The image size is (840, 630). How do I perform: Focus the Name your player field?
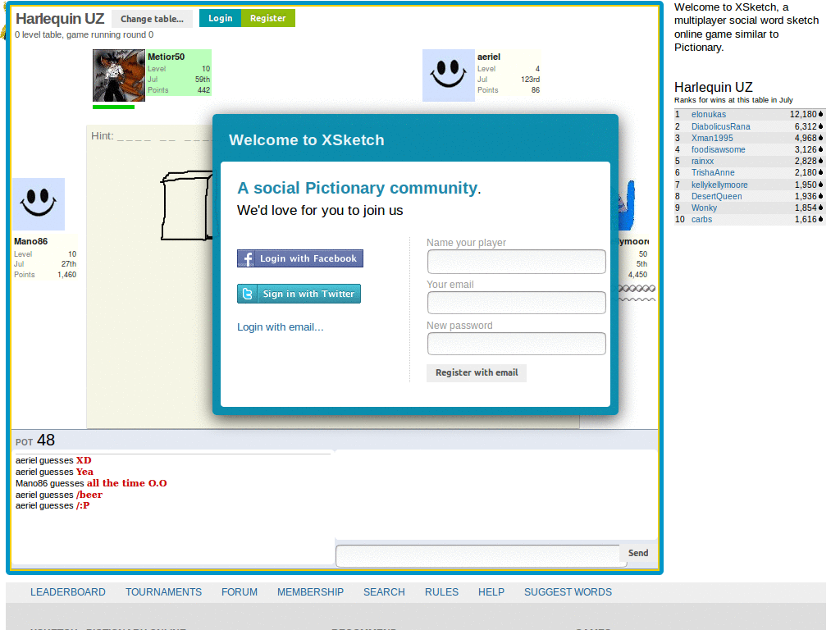(517, 262)
